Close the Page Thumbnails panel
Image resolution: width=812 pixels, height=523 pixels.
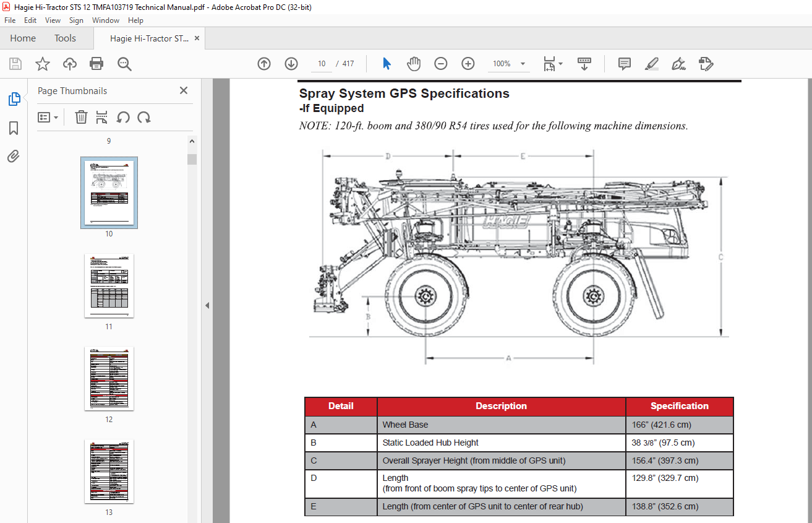tap(184, 90)
